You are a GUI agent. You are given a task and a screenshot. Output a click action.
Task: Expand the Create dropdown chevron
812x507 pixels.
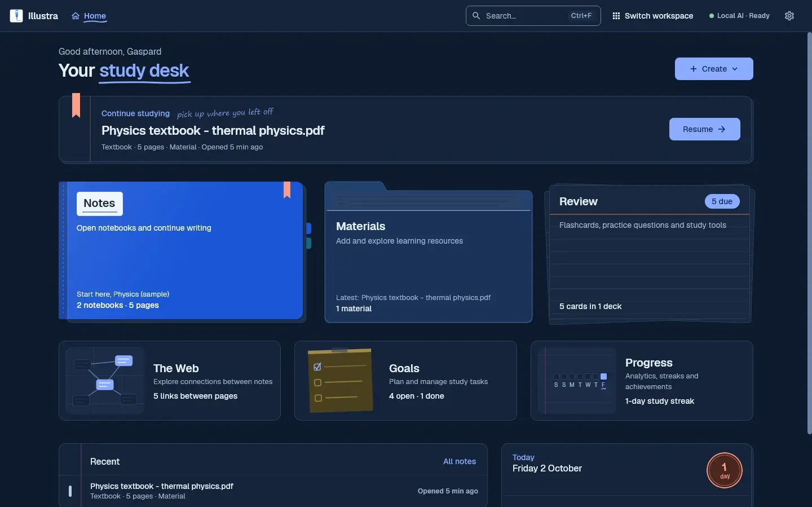[735, 69]
